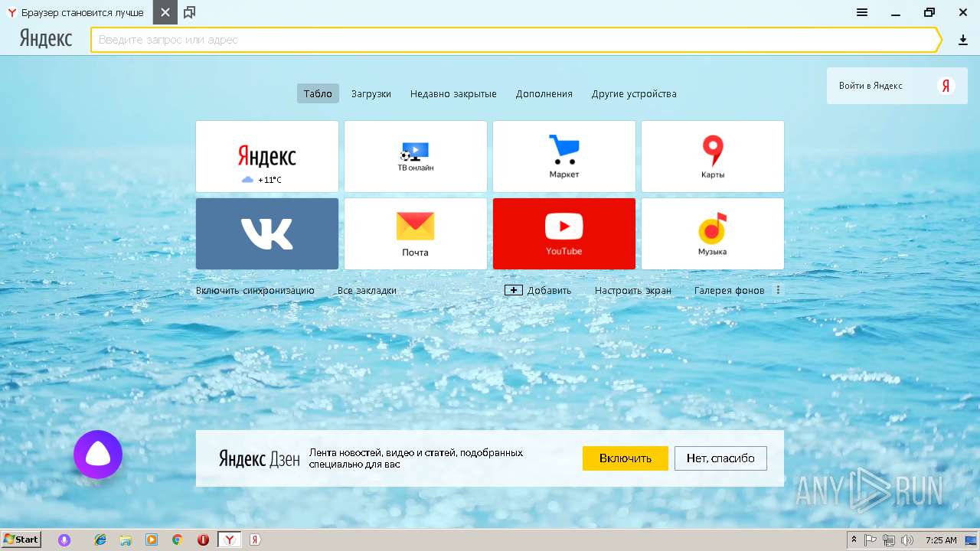Launch Google Chrome from taskbar

tap(177, 540)
